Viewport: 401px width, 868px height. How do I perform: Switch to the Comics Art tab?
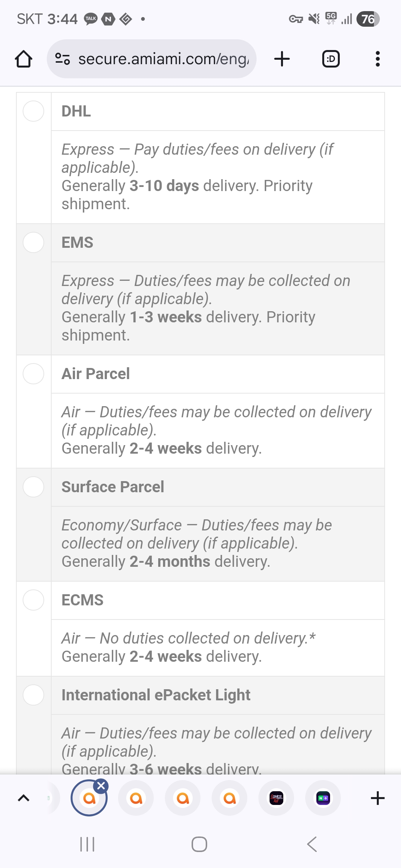tap(276, 798)
